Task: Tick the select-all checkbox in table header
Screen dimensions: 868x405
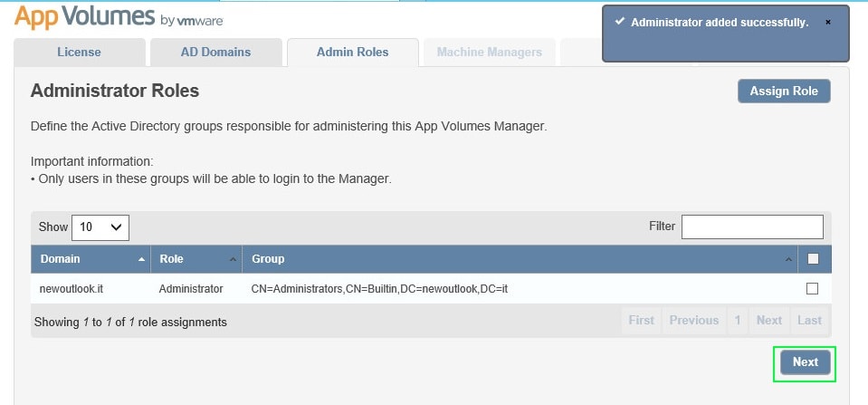Action: [x=812, y=259]
